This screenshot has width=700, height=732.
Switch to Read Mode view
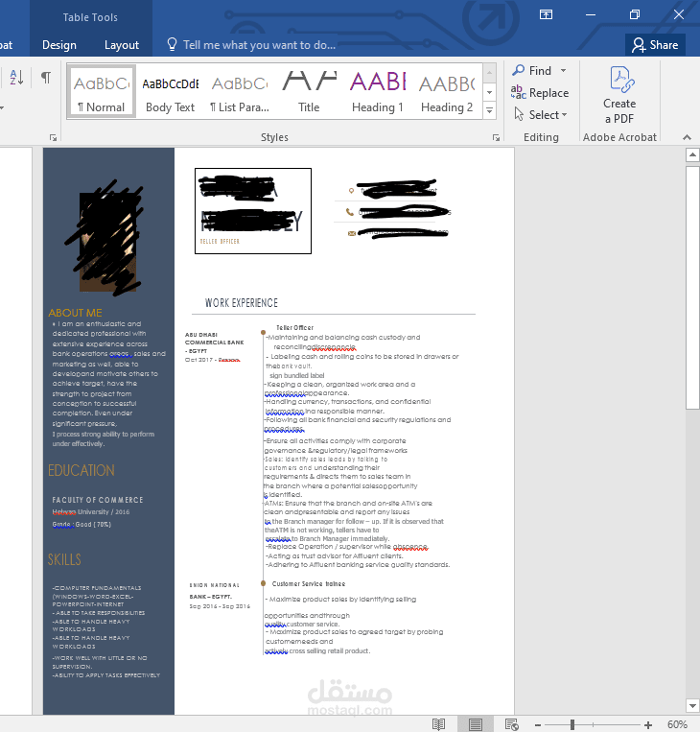pos(438,724)
